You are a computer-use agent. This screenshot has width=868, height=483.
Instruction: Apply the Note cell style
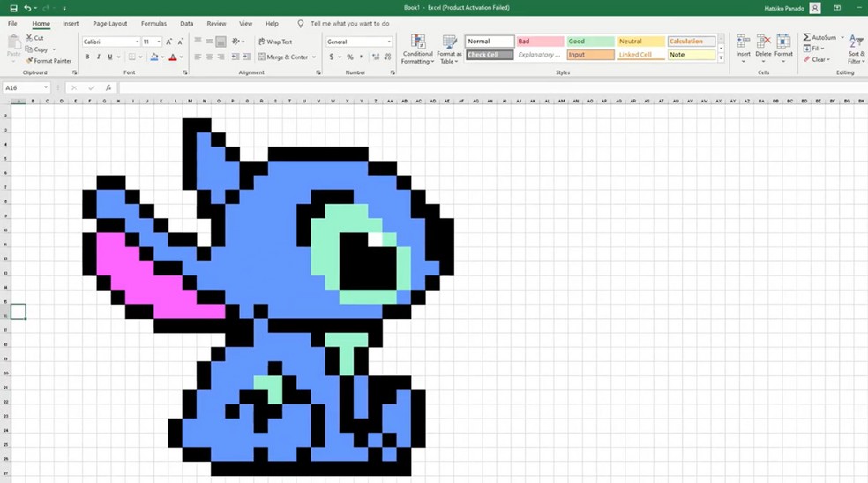point(692,54)
